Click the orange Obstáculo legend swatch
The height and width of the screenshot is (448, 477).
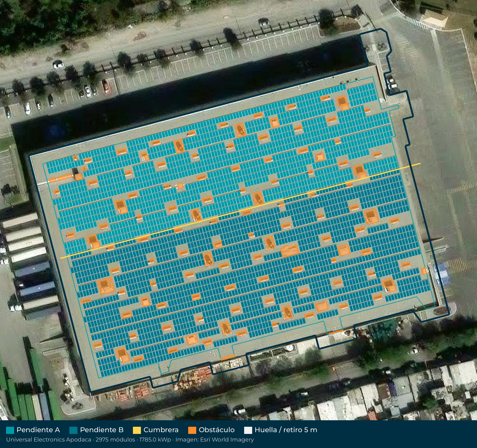pyautogui.click(x=192, y=430)
